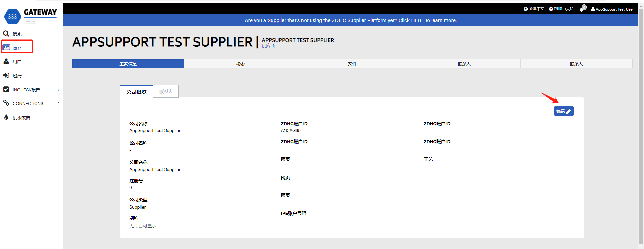Click the search magnifier icon in sidebar
This screenshot has width=644, height=249.
pos(6,33)
